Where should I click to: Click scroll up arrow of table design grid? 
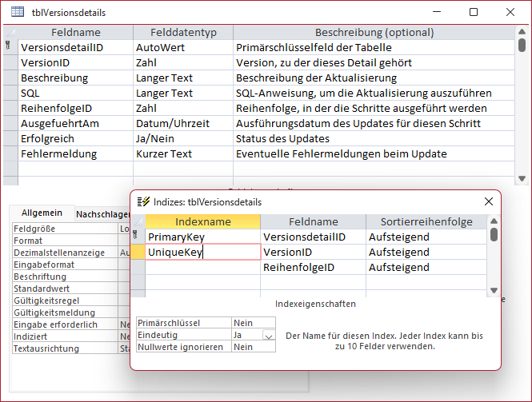click(x=522, y=31)
